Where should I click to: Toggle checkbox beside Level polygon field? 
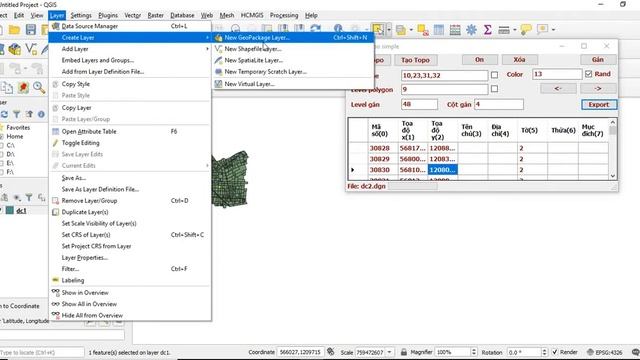pyautogui.click(x=494, y=89)
